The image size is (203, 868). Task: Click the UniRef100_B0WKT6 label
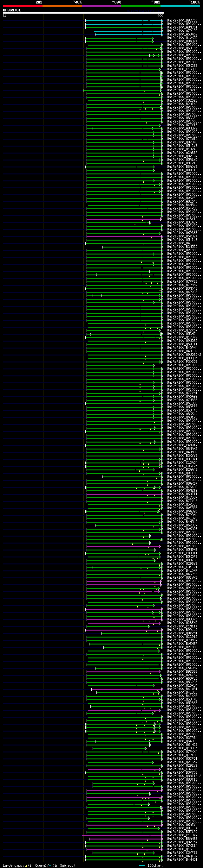(x=182, y=170)
